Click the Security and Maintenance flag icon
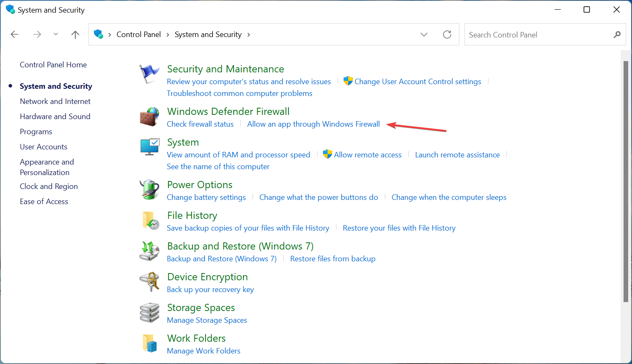The height and width of the screenshot is (364, 632). pos(149,74)
